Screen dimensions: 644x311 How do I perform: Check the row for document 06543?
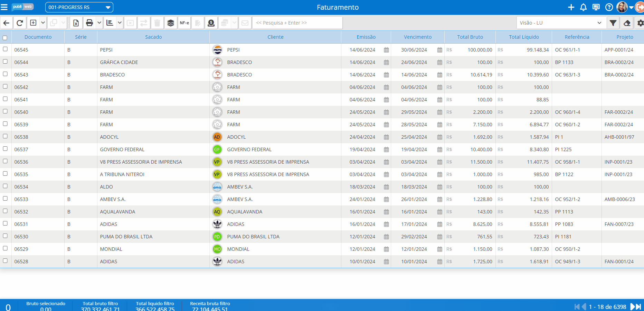coord(5,74)
